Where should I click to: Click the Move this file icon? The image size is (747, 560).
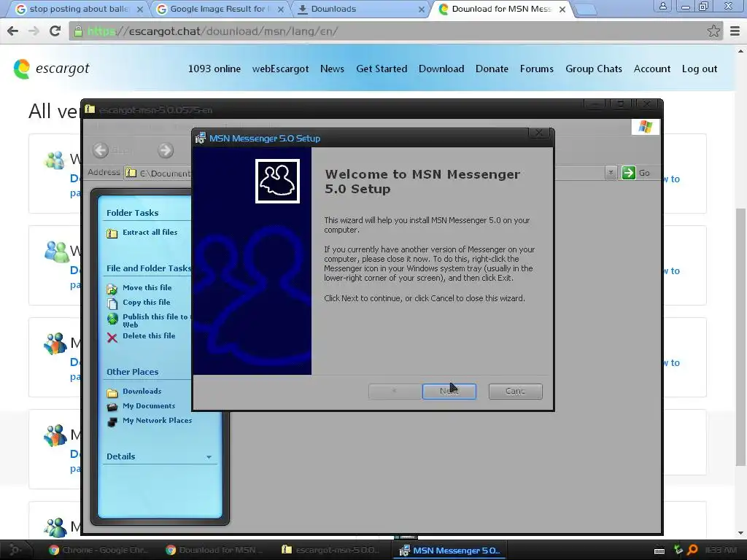click(112, 289)
